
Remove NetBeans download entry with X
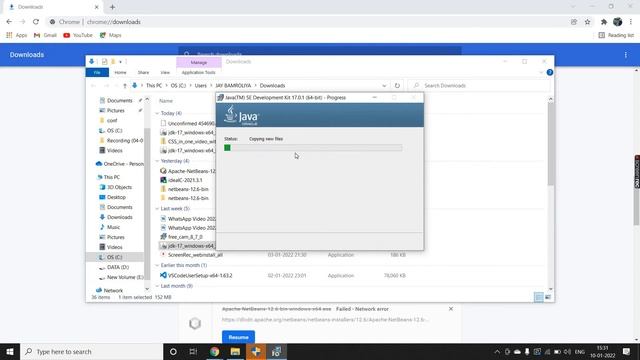pos(451,309)
